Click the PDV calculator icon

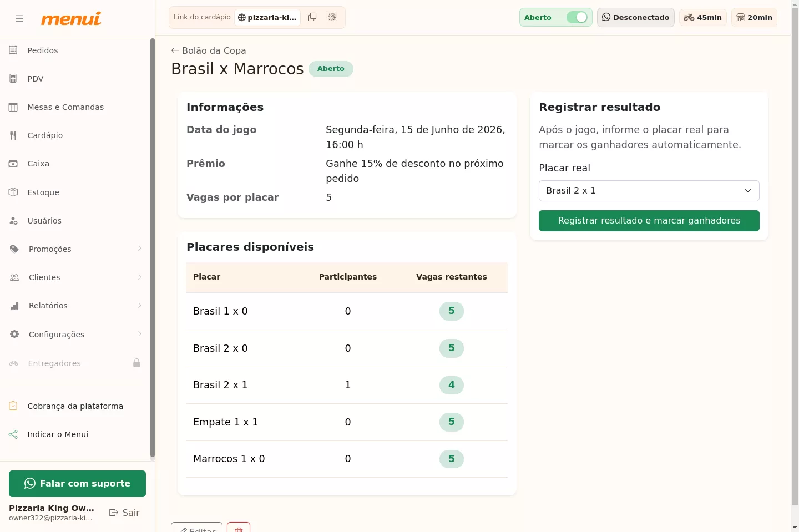pyautogui.click(x=13, y=79)
